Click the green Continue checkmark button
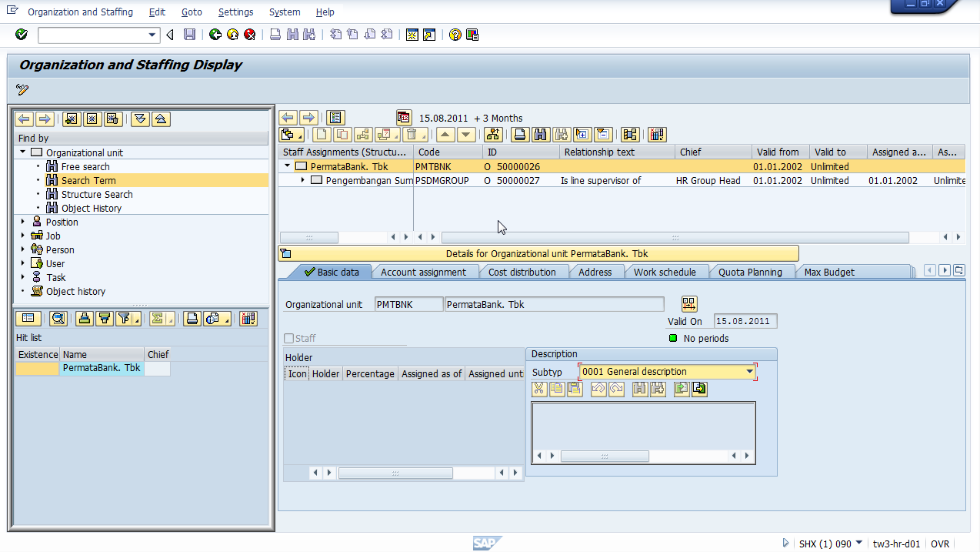 [x=21, y=35]
